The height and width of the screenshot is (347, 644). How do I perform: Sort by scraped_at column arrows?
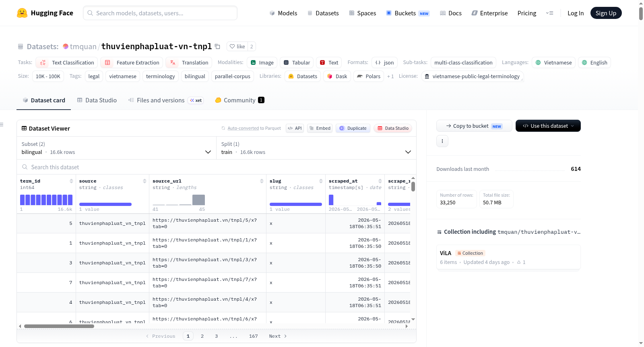pyautogui.click(x=380, y=181)
